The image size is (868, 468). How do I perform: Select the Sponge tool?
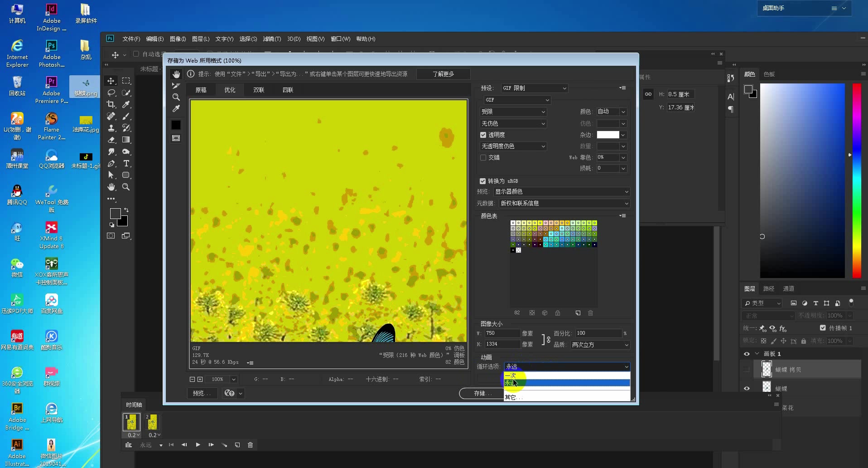pos(126,151)
